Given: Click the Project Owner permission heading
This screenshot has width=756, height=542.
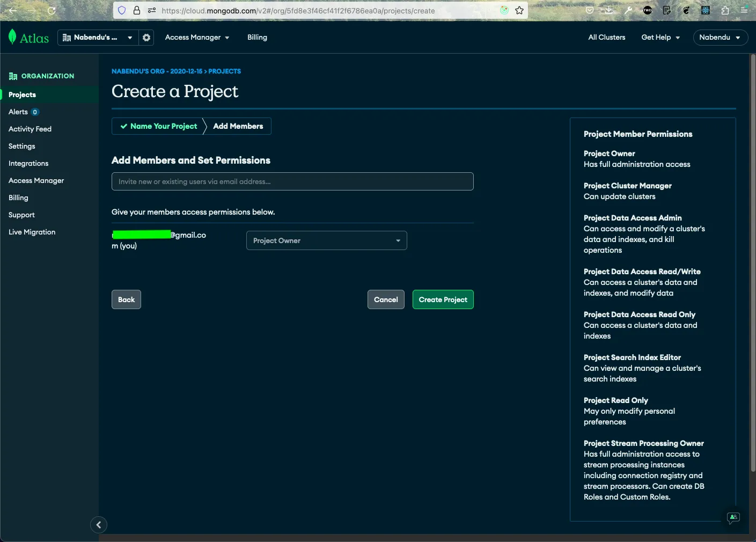Looking at the screenshot, I should coord(609,153).
